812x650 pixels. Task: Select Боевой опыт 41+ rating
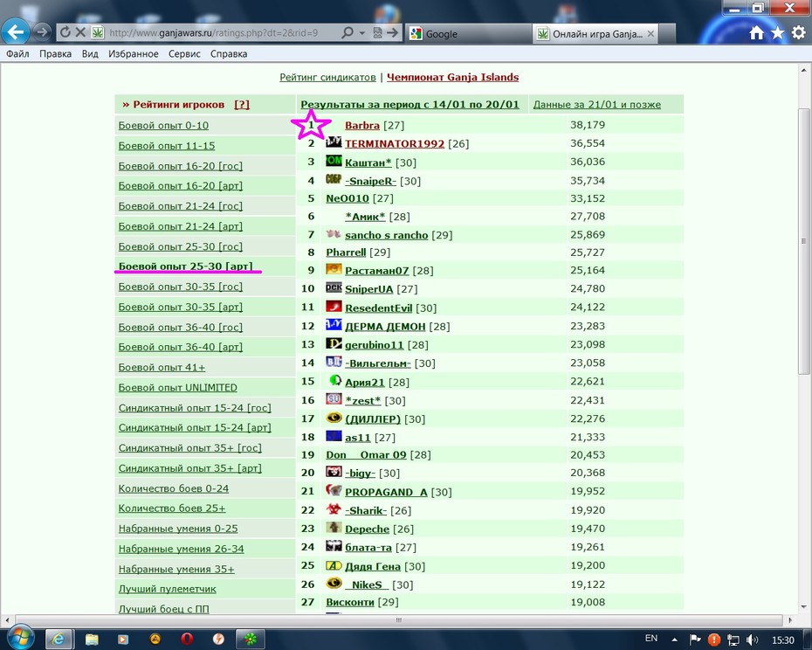(162, 368)
